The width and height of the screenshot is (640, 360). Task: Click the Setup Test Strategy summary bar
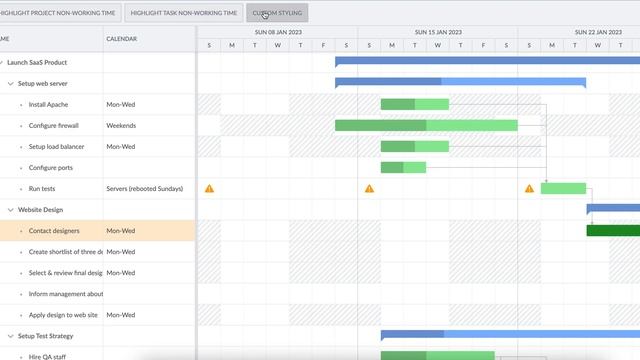tap(510, 334)
